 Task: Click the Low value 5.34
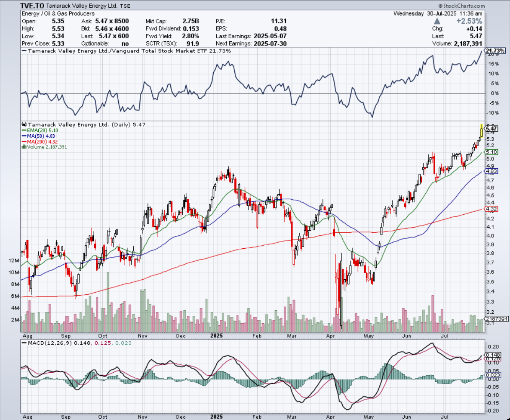click(x=58, y=36)
